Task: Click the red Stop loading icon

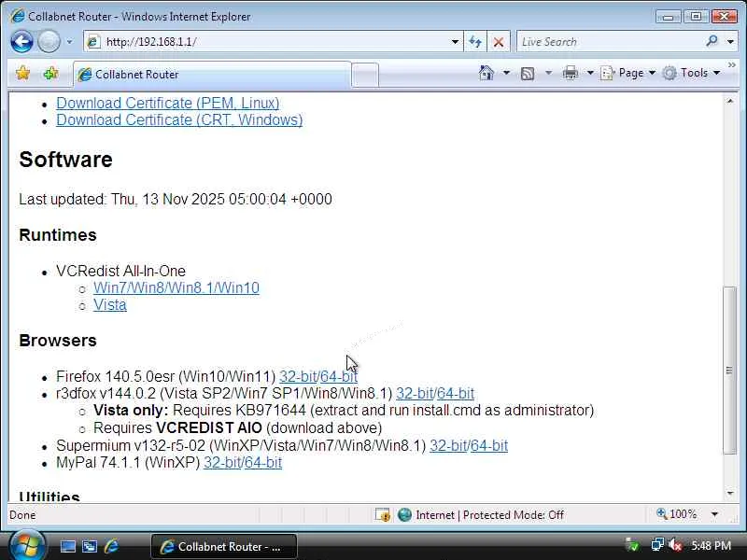Action: point(499,42)
